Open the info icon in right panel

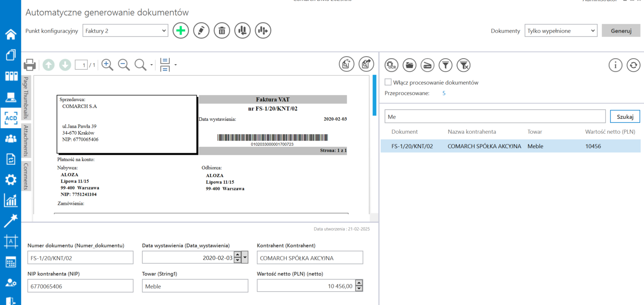coord(615,65)
